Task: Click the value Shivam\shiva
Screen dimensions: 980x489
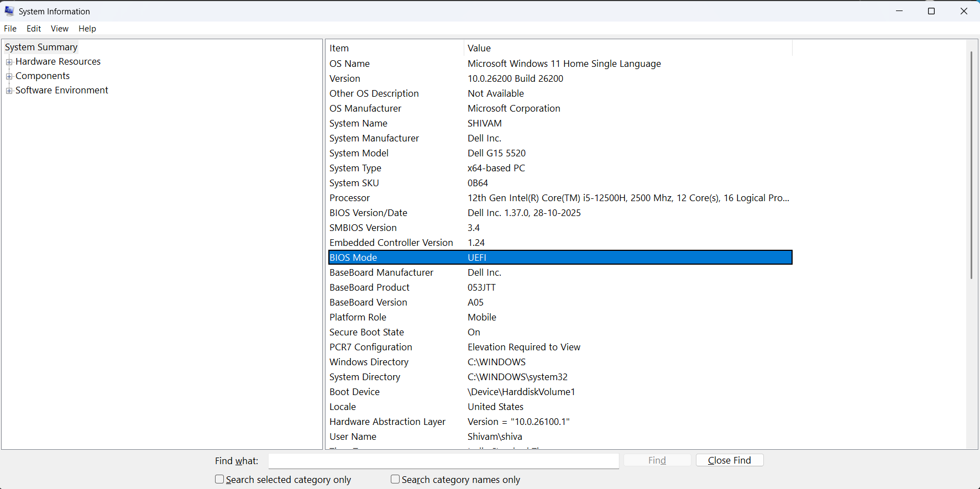Action: click(495, 437)
